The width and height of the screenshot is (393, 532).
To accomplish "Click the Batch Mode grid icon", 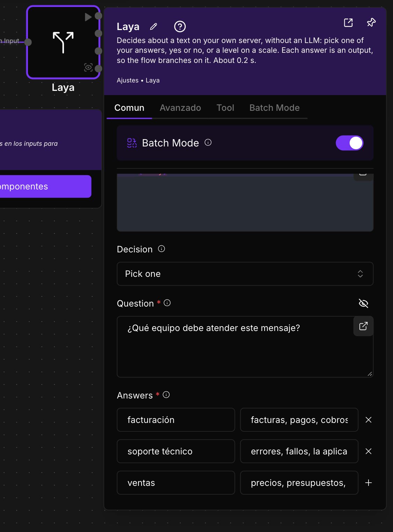I will click(132, 143).
